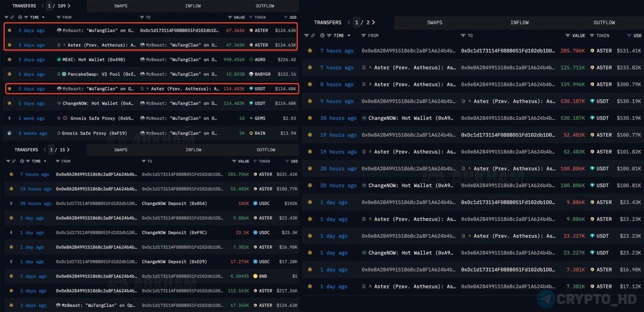Image resolution: width=644 pixels, height=312 pixels.
Task: Click previous page arrow in 1/2 transfers panel
Action: [x=349, y=23]
